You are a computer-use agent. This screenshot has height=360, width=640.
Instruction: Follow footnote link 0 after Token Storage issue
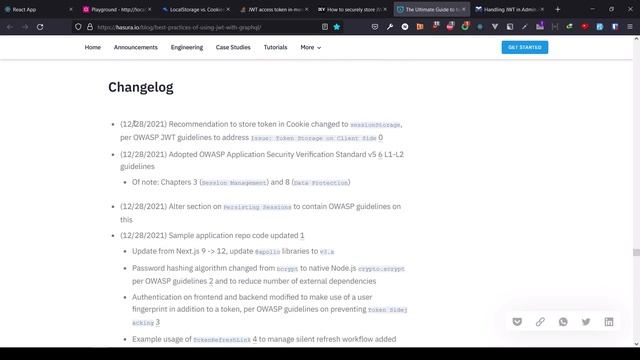(x=380, y=138)
